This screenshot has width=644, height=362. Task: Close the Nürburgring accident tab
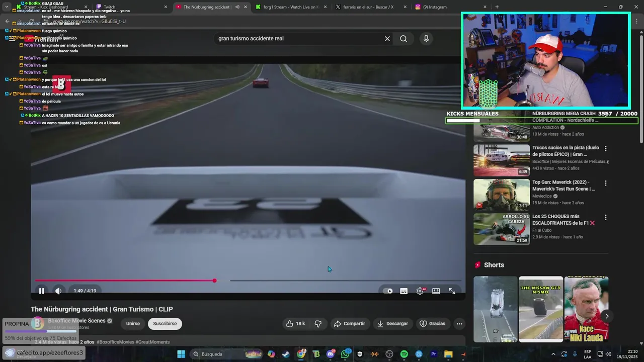246,7
